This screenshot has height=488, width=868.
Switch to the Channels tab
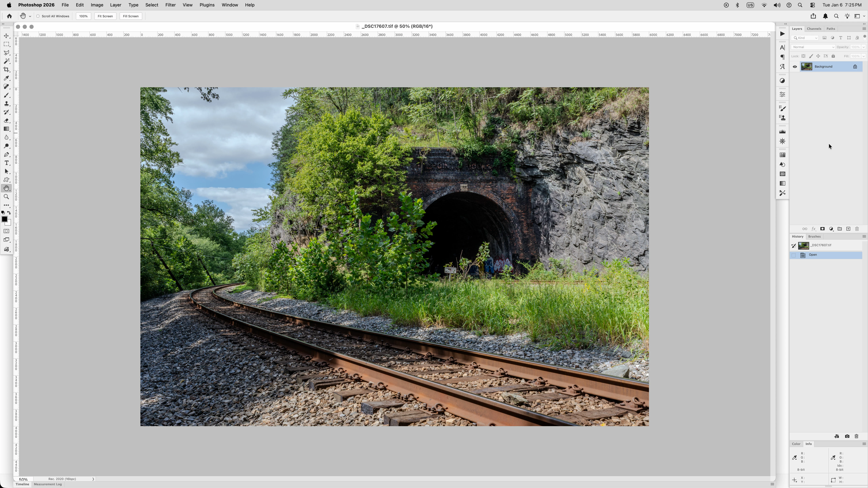(814, 29)
